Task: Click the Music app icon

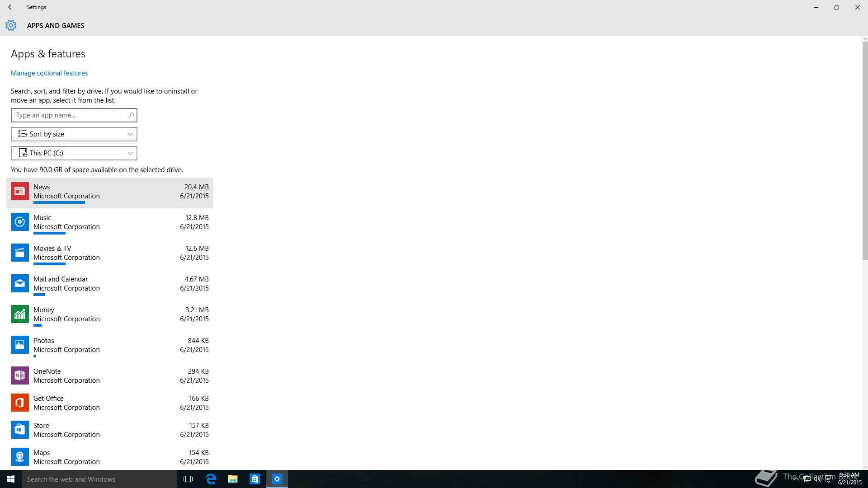Action: 20,222
